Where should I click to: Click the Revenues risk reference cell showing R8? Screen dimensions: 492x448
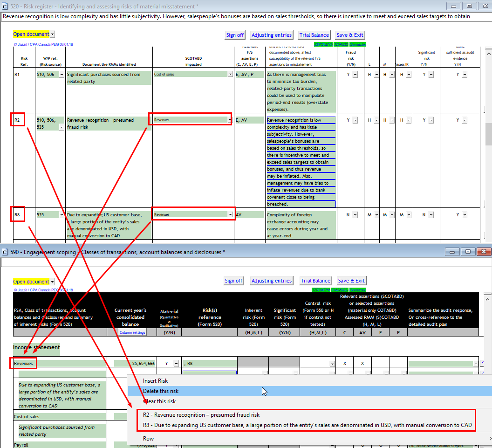point(209,364)
